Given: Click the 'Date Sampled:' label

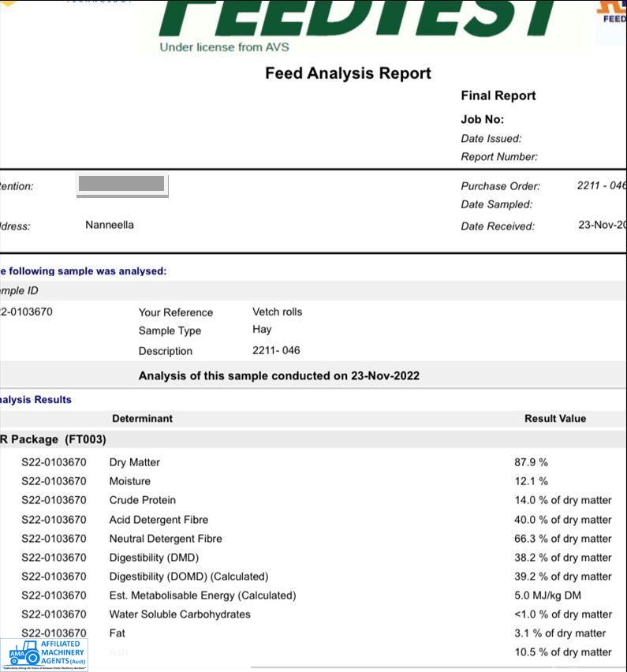Looking at the screenshot, I should 496,204.
